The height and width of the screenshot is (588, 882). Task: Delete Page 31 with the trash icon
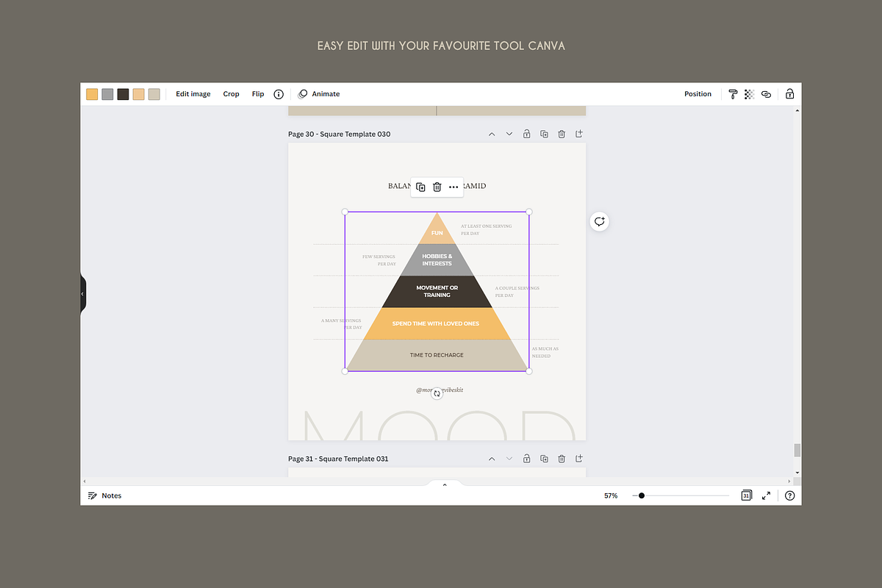(562, 459)
